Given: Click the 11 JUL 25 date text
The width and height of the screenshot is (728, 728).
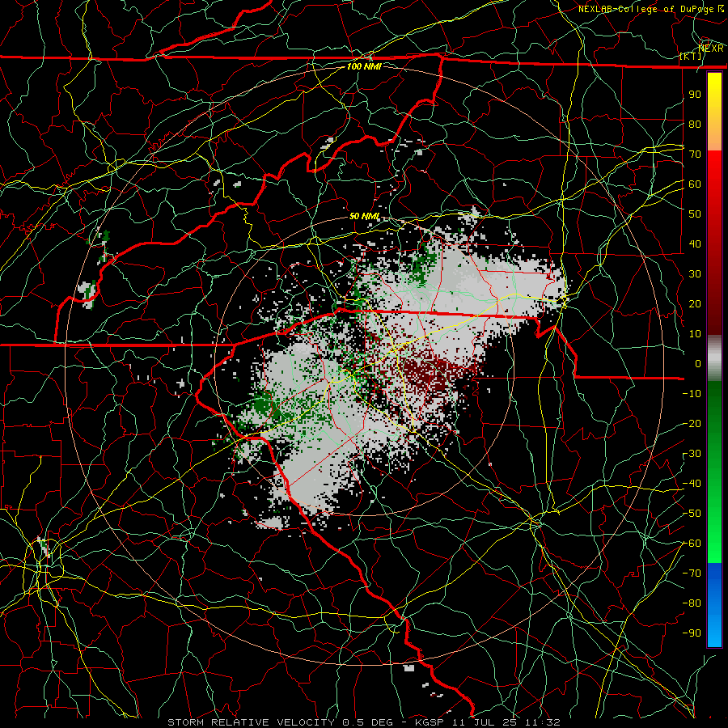Looking at the screenshot, I should coord(485,722).
